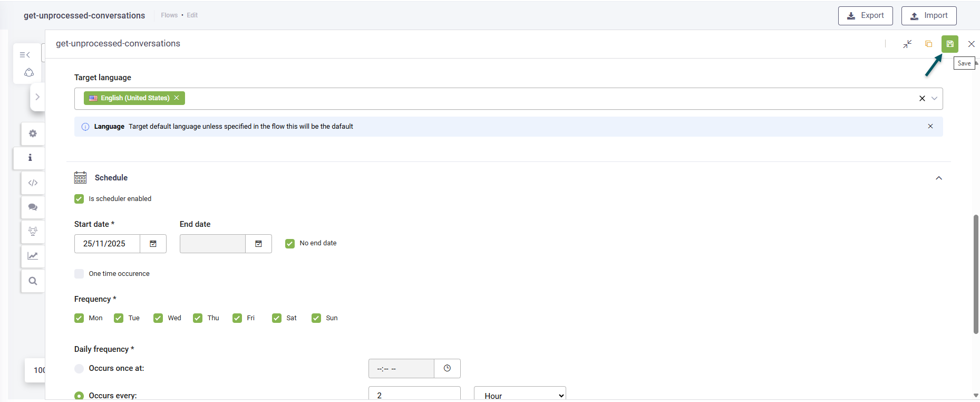Save the flow with the green disk icon
This screenshot has height=402, width=980.
[949, 44]
